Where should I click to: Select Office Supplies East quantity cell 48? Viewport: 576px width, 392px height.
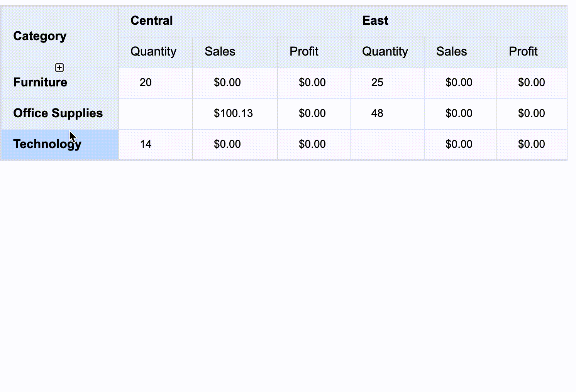378,113
